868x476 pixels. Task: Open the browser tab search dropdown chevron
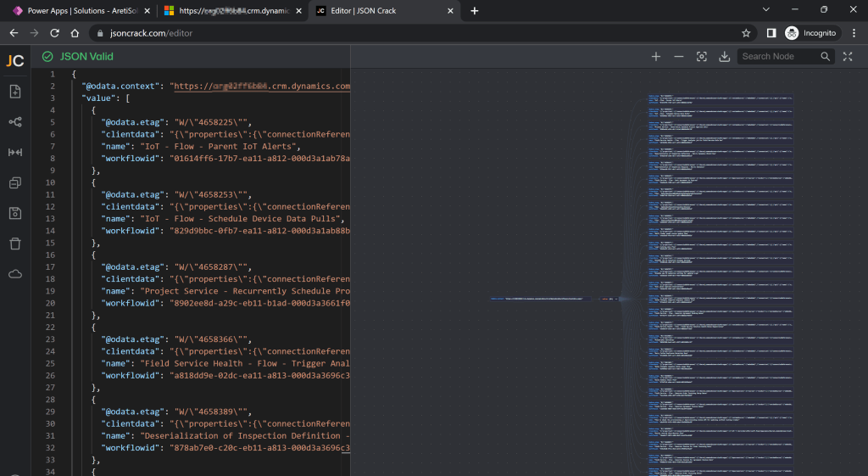click(766, 10)
